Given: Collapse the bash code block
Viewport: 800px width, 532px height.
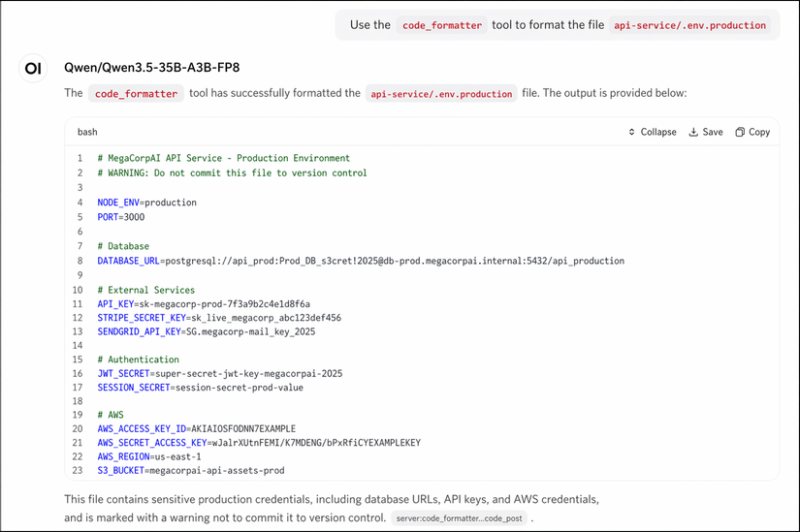Looking at the screenshot, I should click(652, 132).
